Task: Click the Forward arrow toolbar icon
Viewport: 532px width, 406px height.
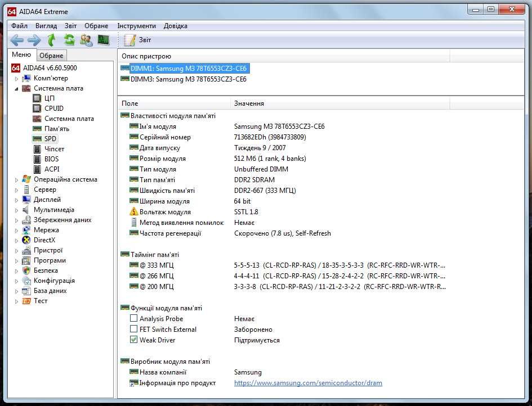Action: pyautogui.click(x=34, y=40)
